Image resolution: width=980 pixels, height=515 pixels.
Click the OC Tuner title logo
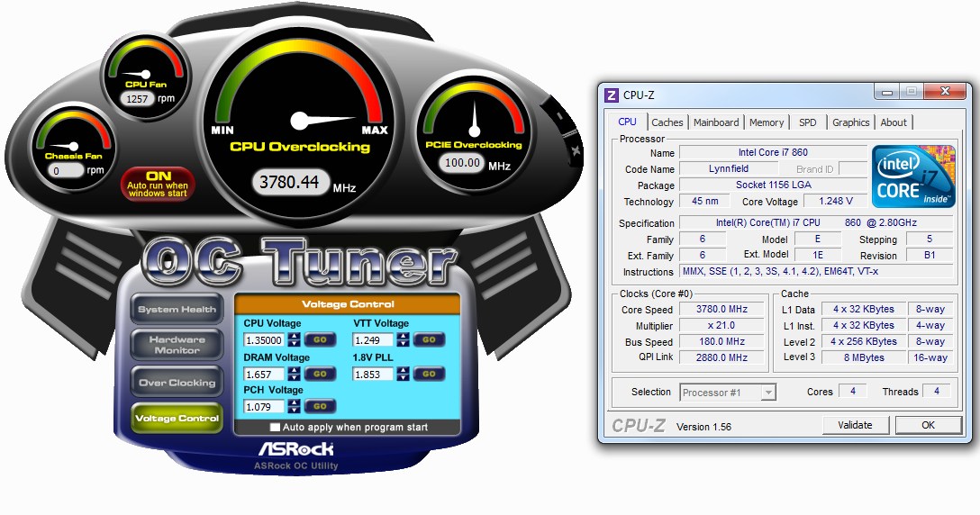pos(300,263)
